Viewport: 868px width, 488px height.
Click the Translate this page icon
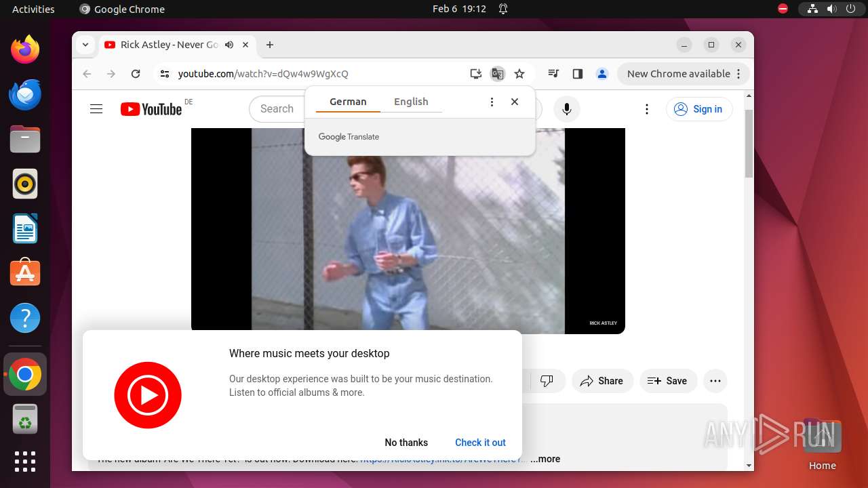[x=498, y=74]
